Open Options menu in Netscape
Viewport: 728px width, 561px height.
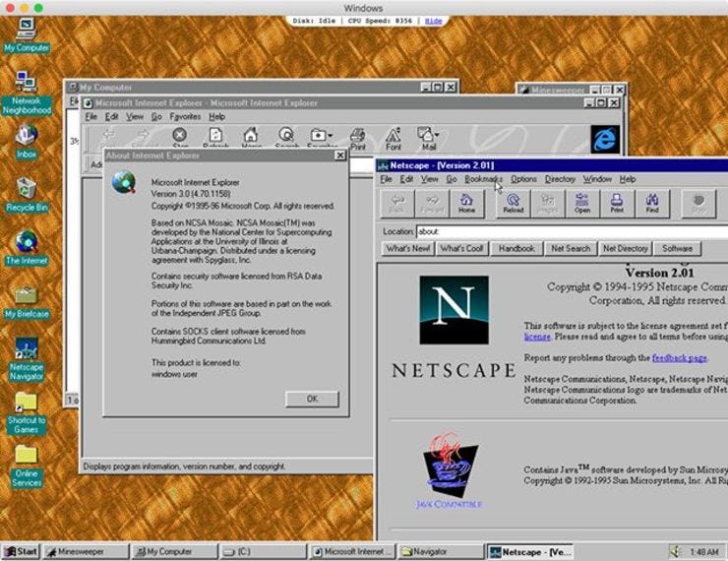523,179
